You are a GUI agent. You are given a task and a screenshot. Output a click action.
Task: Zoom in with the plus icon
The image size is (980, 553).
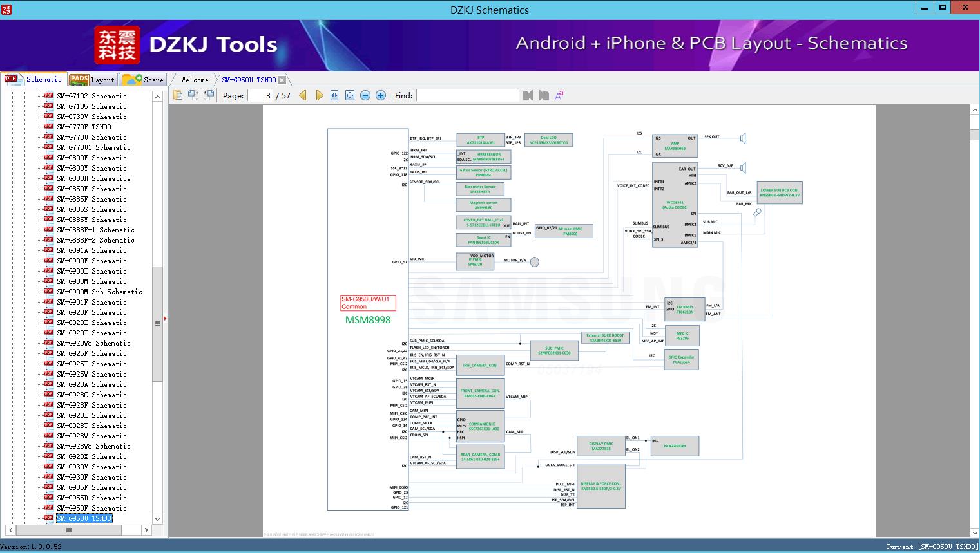click(381, 95)
